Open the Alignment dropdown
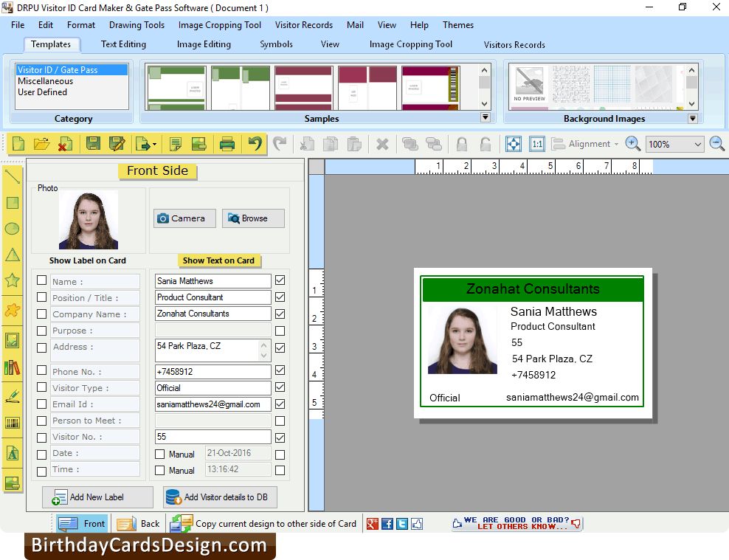 pyautogui.click(x=585, y=144)
